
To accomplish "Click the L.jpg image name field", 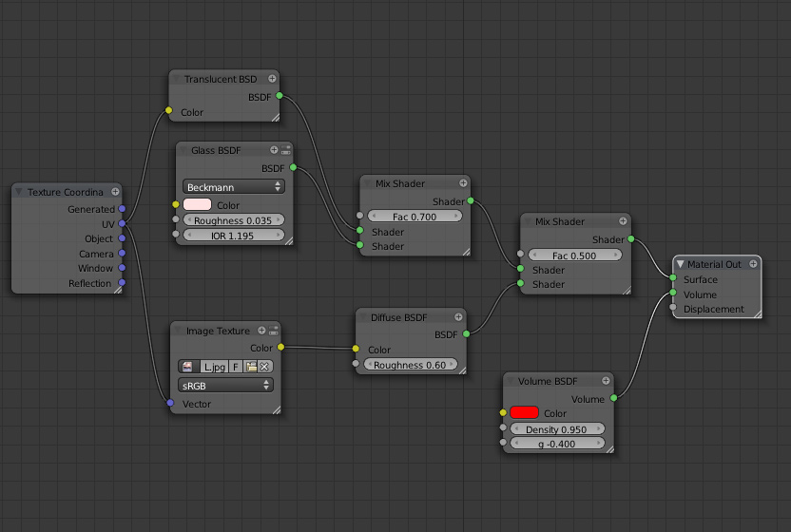I will [x=215, y=366].
